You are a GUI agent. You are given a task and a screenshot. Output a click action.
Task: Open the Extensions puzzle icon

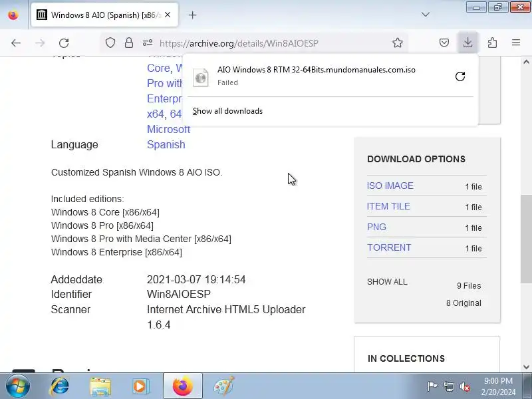492,43
